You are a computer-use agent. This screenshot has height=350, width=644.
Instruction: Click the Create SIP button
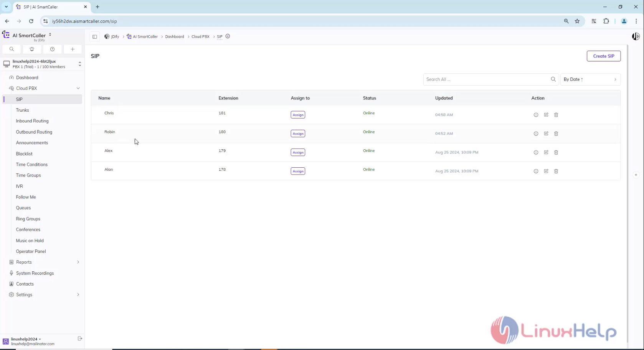(x=604, y=56)
